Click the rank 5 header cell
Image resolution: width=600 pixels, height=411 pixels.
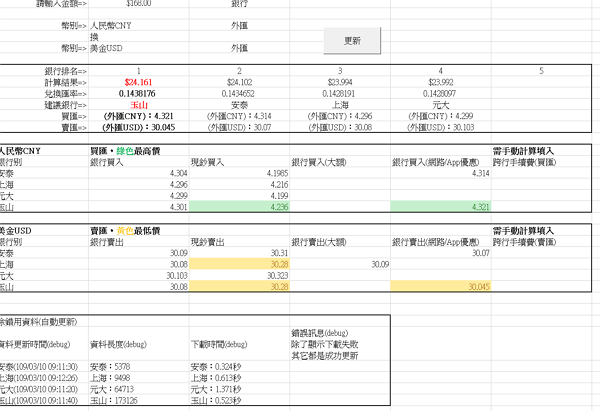pyautogui.click(x=541, y=71)
